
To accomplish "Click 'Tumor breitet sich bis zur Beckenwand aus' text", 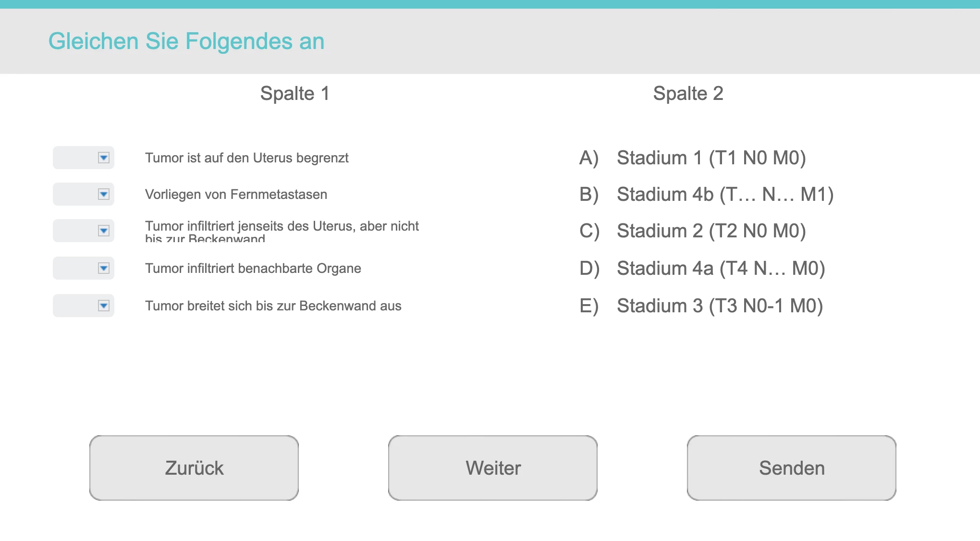I will (273, 306).
